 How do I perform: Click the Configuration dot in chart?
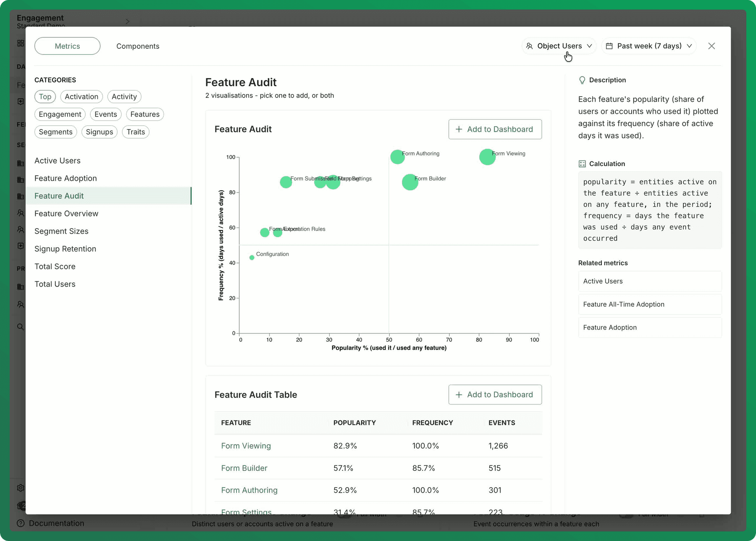(252, 257)
